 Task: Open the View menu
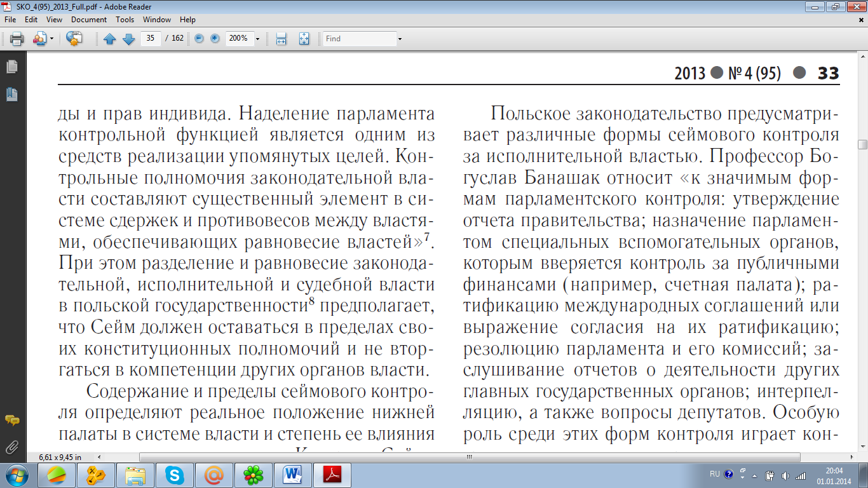pyautogui.click(x=54, y=20)
